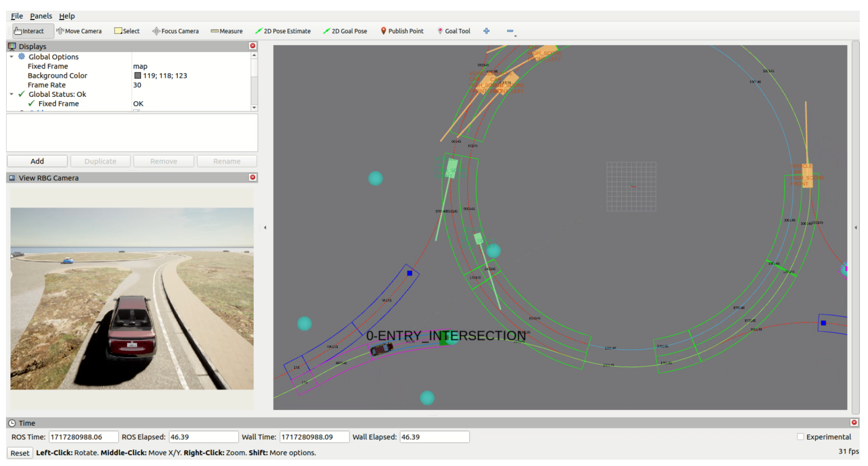Viewport: 868px width, 466px height.
Task: Open the Panels menu
Action: point(41,16)
